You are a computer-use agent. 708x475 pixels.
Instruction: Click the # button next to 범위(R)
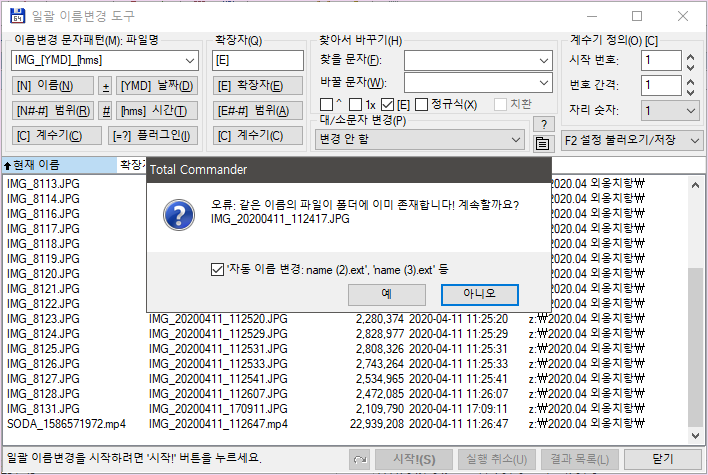click(106, 111)
